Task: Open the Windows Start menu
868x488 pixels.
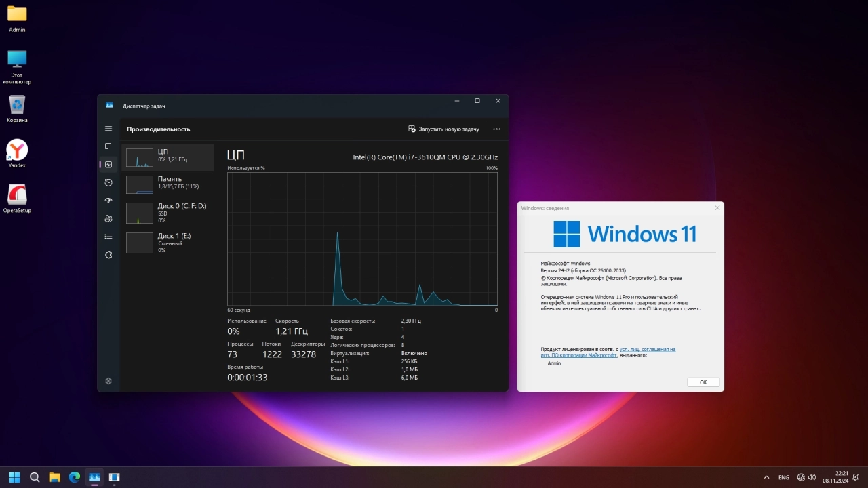Action: pyautogui.click(x=15, y=477)
